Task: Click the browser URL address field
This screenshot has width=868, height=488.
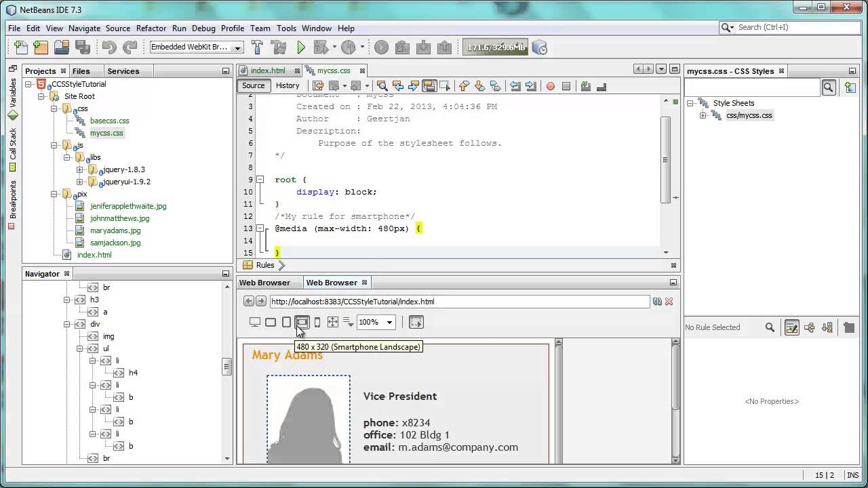Action: (x=460, y=302)
